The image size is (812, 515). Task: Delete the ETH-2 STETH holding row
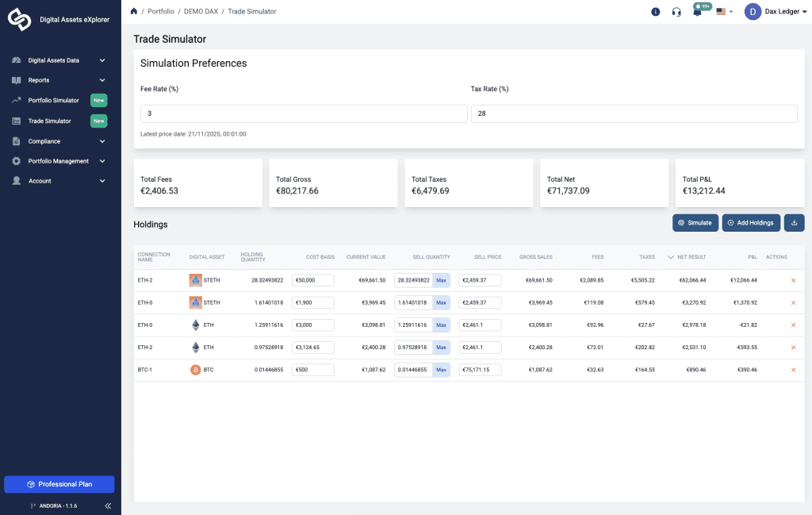[793, 280]
